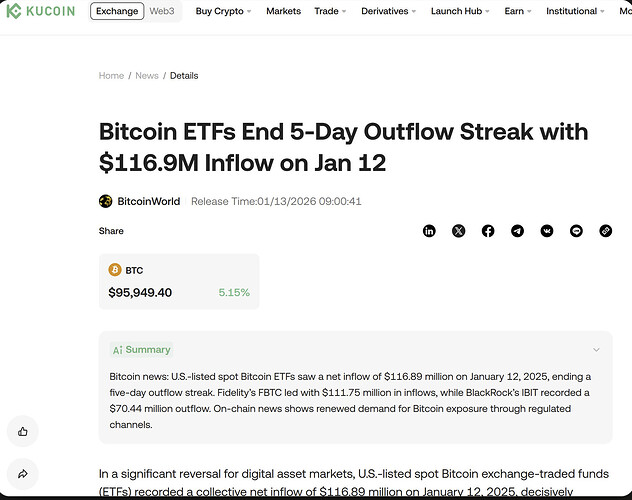This screenshot has width=632, height=500.
Task: Open the Markets menu item
Action: (284, 12)
